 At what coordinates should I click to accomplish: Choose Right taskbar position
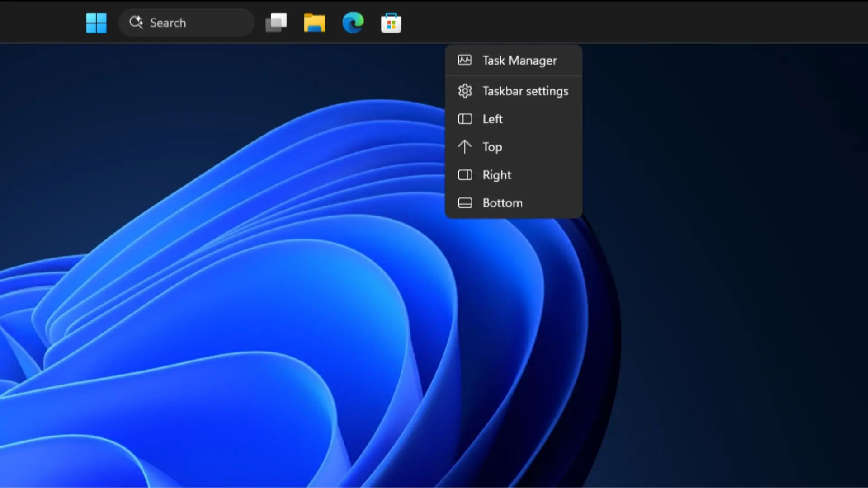(x=514, y=175)
